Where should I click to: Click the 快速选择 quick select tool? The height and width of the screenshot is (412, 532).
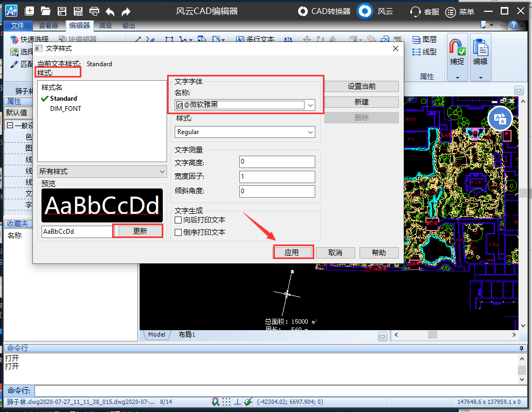(29, 39)
